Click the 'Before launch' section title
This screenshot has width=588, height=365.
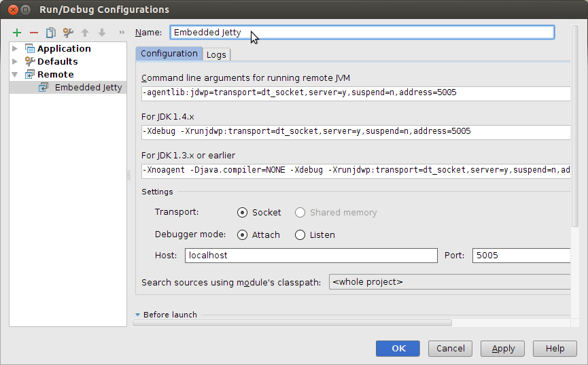click(x=170, y=315)
